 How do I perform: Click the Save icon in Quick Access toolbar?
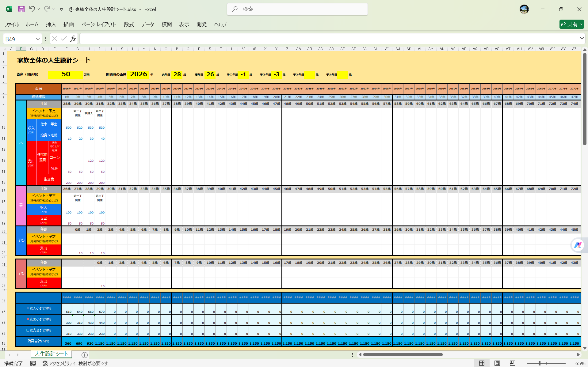point(21,9)
